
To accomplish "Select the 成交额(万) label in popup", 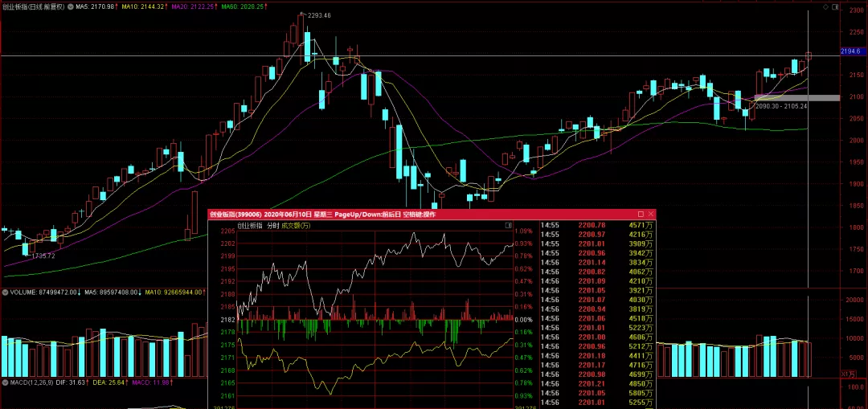I will coord(296,226).
